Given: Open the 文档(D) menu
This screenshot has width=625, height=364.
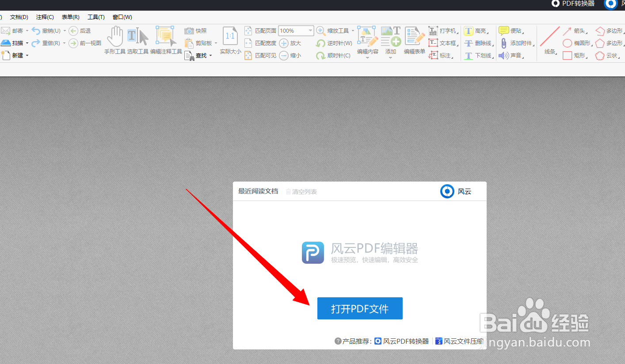Looking at the screenshot, I should click(19, 17).
